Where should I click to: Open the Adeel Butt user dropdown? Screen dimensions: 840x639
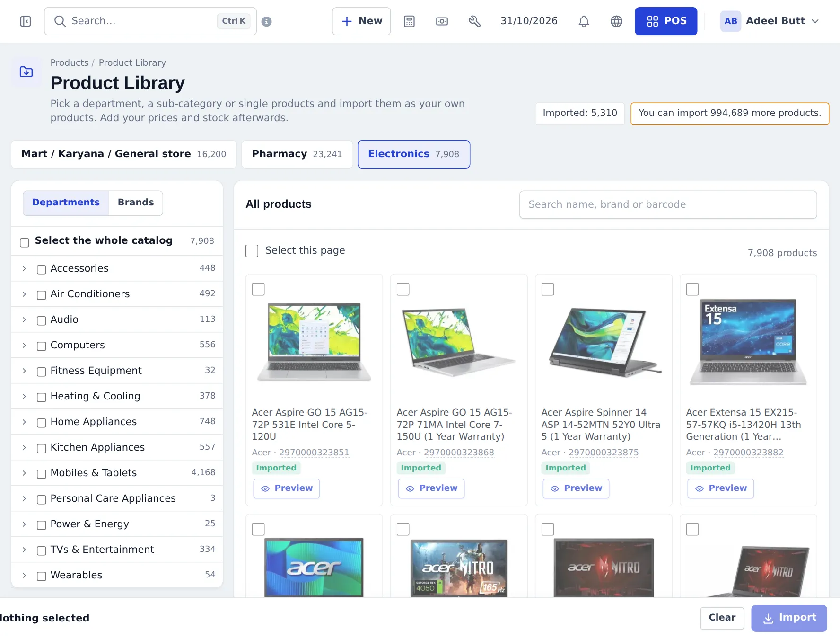tap(770, 21)
